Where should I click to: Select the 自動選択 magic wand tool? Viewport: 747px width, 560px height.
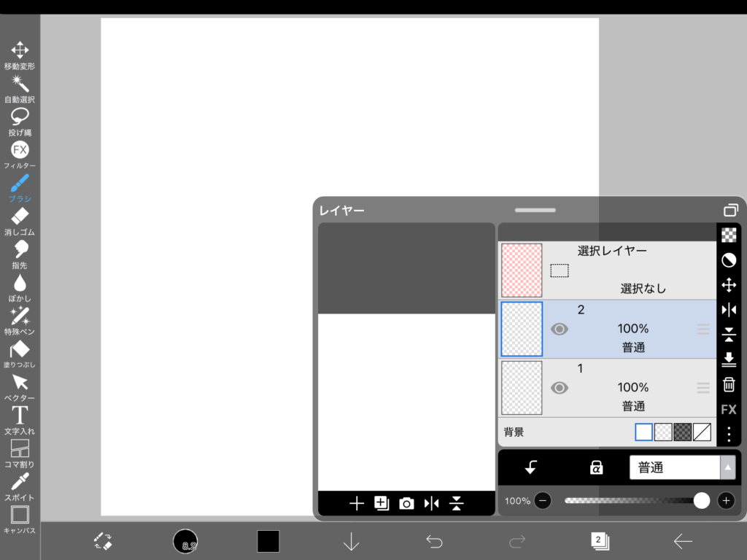pyautogui.click(x=20, y=88)
